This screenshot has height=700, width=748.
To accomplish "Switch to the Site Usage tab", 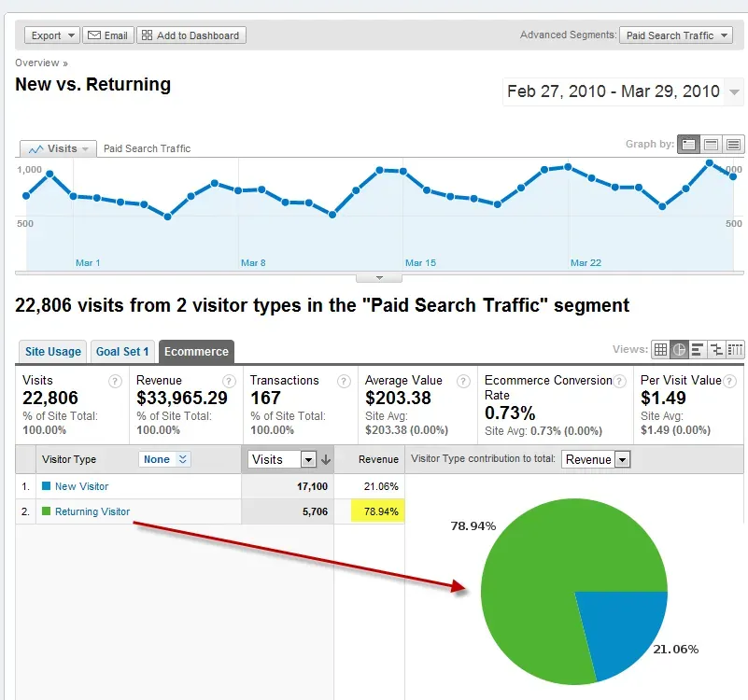I will coord(51,351).
